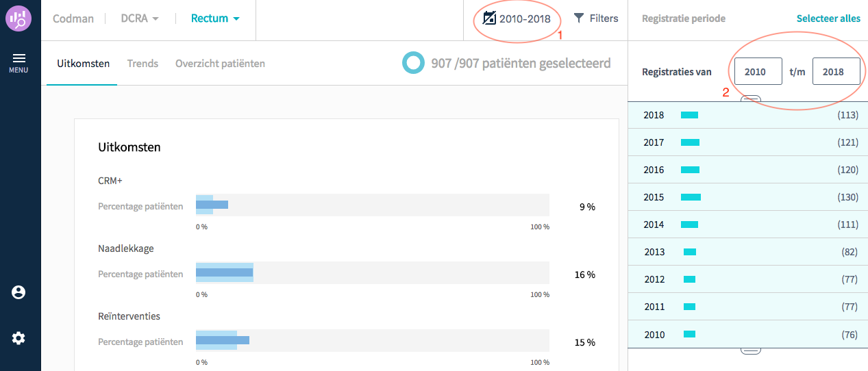Viewport: 868px width, 371px height.
Task: Open the DCRA dropdown
Action: pyautogui.click(x=140, y=18)
